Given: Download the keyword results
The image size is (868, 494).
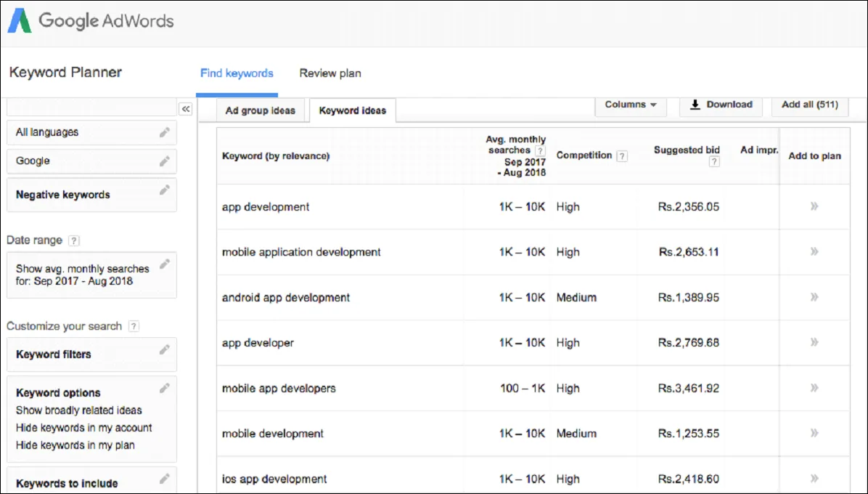Looking at the screenshot, I should [720, 105].
